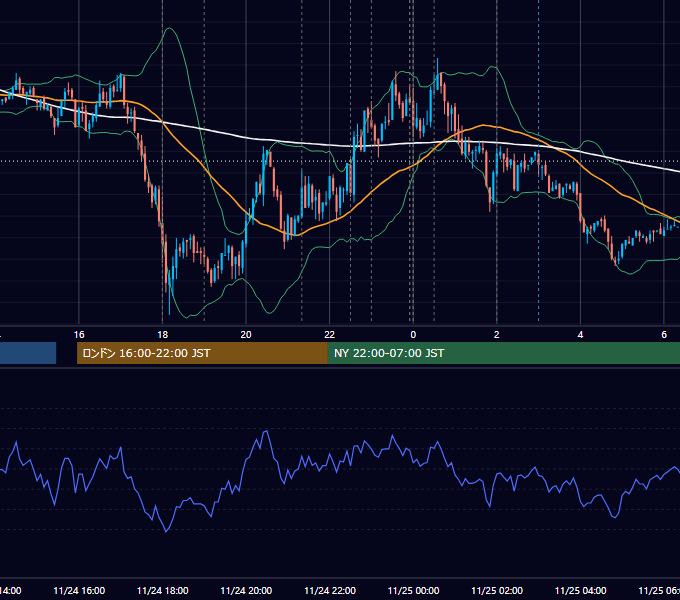
Task: Click the 4 hour label on the price chart axis
Action: [x=580, y=335]
